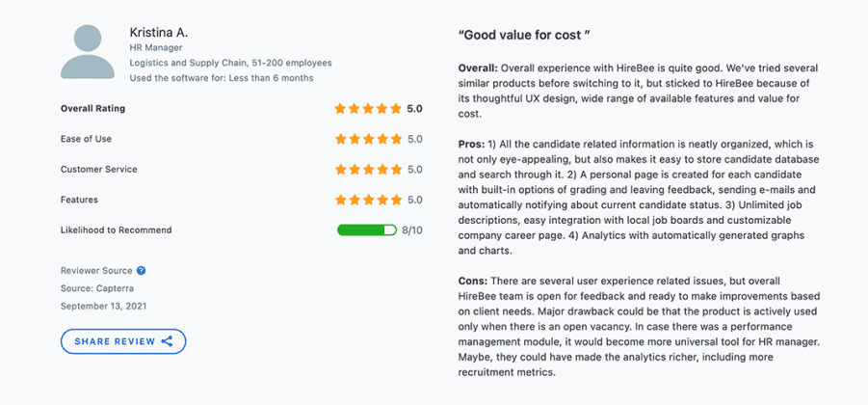Click Kristina A. profile avatar
Screen dimensions: 868x405
point(88,51)
